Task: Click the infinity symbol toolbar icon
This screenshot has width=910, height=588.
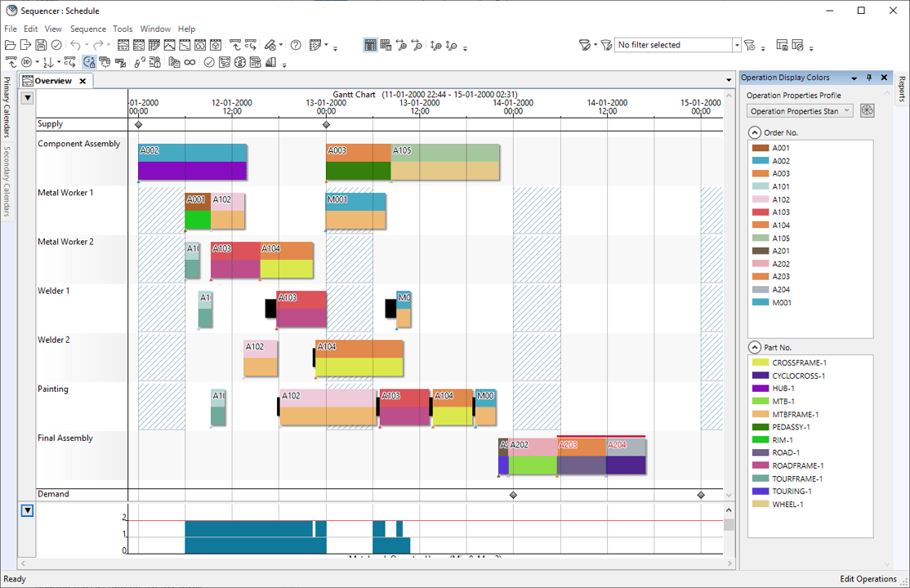Action: pyautogui.click(x=190, y=62)
